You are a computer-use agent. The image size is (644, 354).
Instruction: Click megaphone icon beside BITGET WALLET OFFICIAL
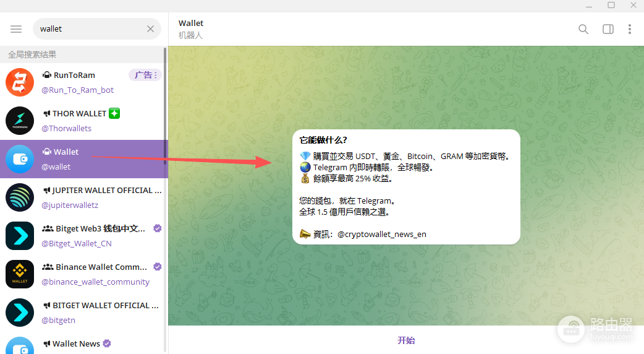[x=47, y=306]
